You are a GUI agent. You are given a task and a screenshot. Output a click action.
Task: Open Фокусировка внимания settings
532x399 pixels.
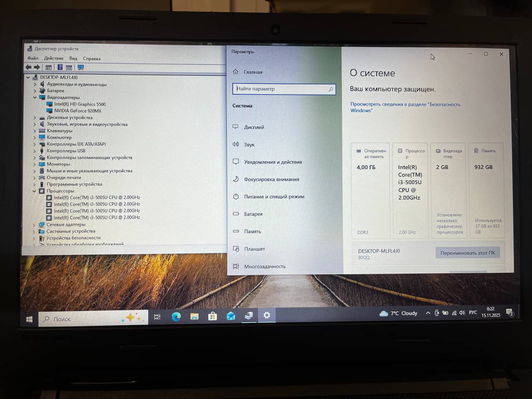[x=272, y=180]
